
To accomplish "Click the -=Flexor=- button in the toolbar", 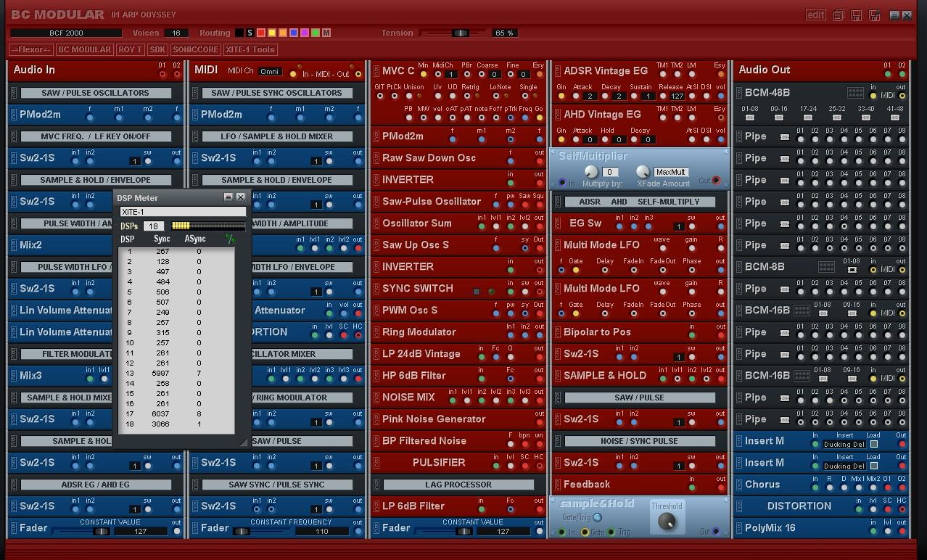I will (x=30, y=49).
